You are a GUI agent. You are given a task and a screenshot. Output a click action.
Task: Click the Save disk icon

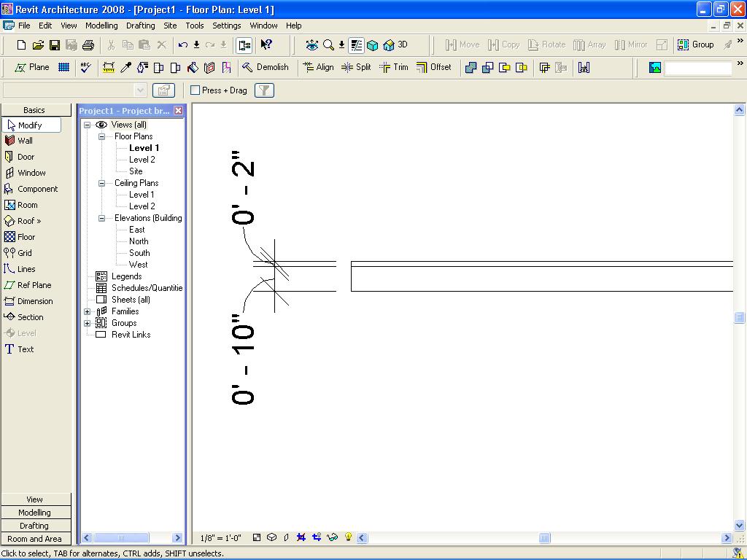[x=55, y=45]
